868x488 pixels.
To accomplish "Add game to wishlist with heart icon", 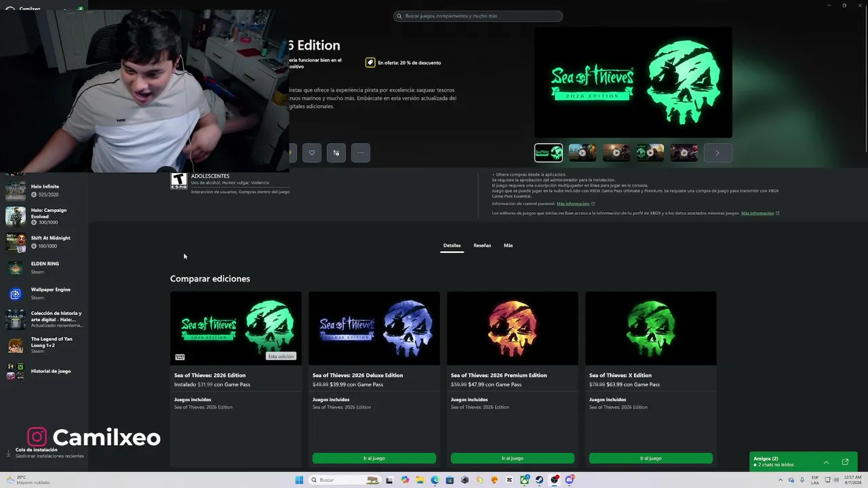I will 312,152.
